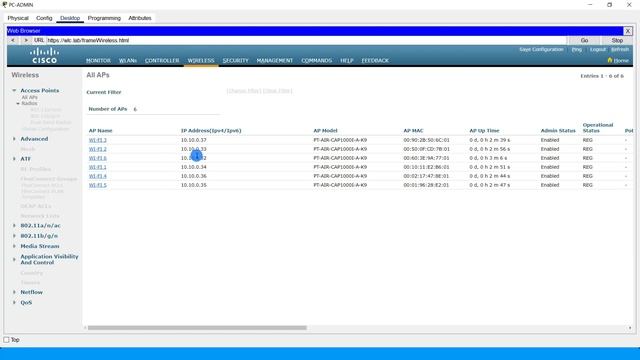
Task: Click the Cisco logo
Action: point(44,56)
